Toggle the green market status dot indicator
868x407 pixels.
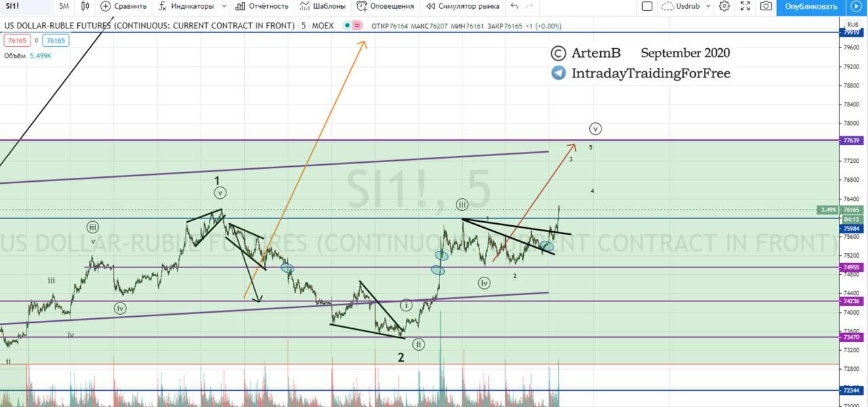point(347,26)
